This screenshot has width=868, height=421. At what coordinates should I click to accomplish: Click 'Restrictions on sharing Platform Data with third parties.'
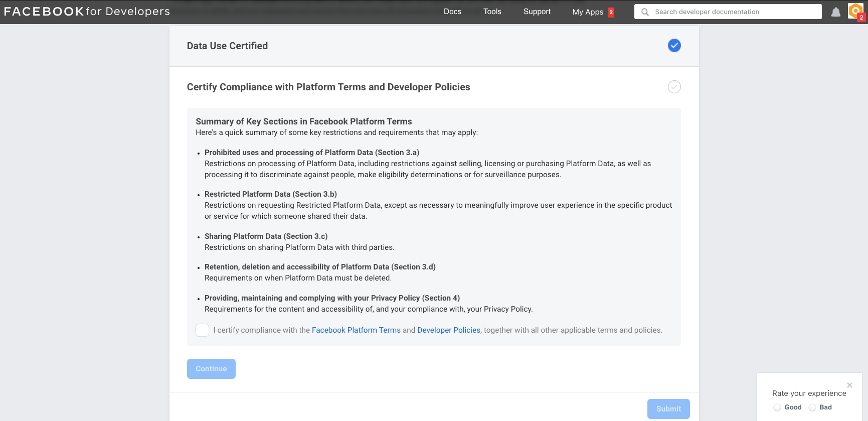tap(299, 247)
